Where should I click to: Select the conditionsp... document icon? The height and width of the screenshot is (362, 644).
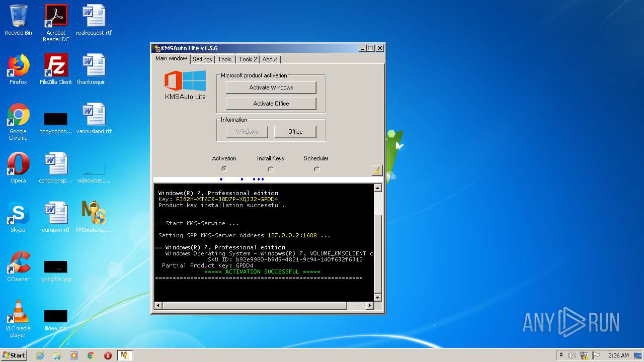(x=56, y=168)
